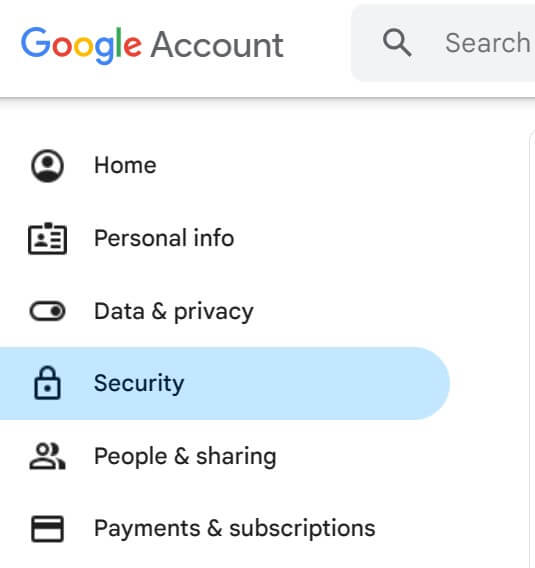Screen dimensions: 535x568
Task: Open the People & sharing text label
Action: (185, 456)
